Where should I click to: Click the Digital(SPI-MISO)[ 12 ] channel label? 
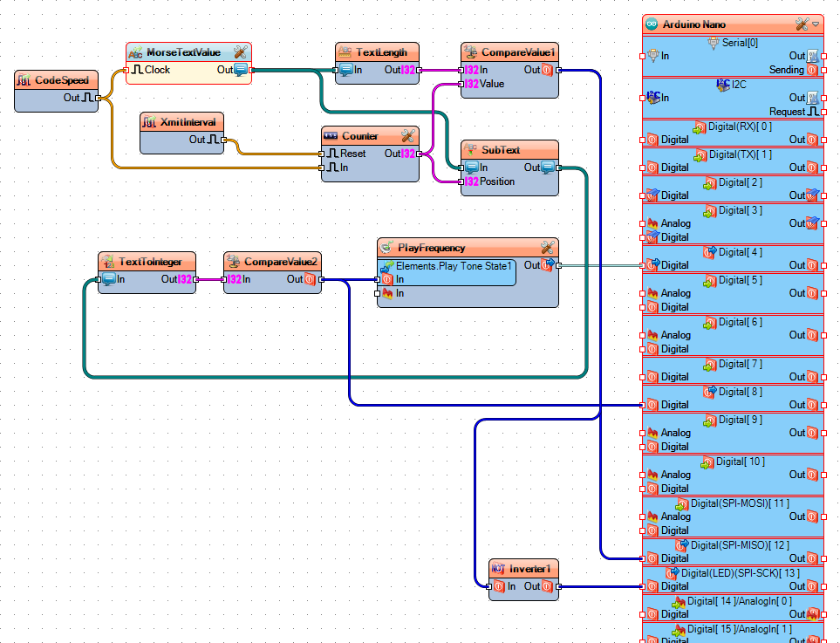tap(740, 545)
